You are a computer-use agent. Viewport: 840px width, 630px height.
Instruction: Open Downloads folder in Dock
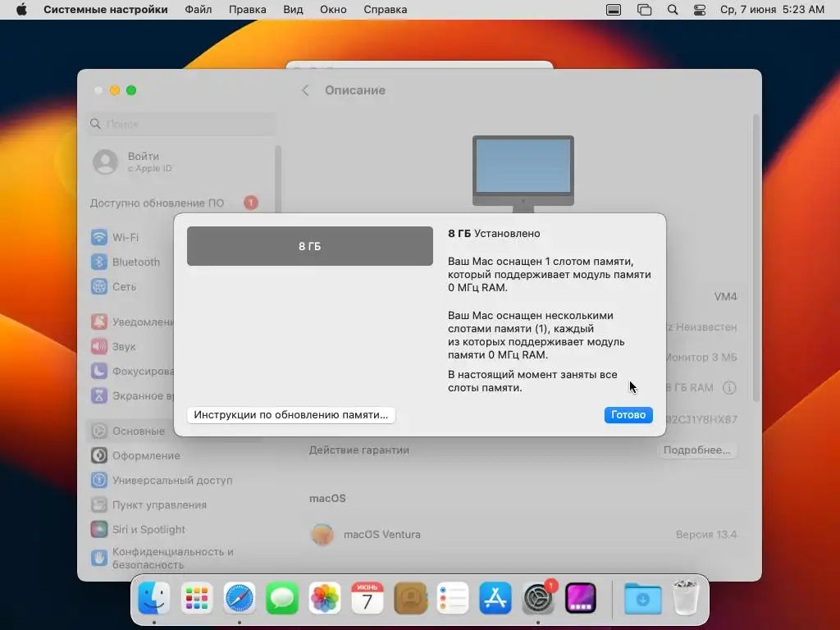[643, 598]
